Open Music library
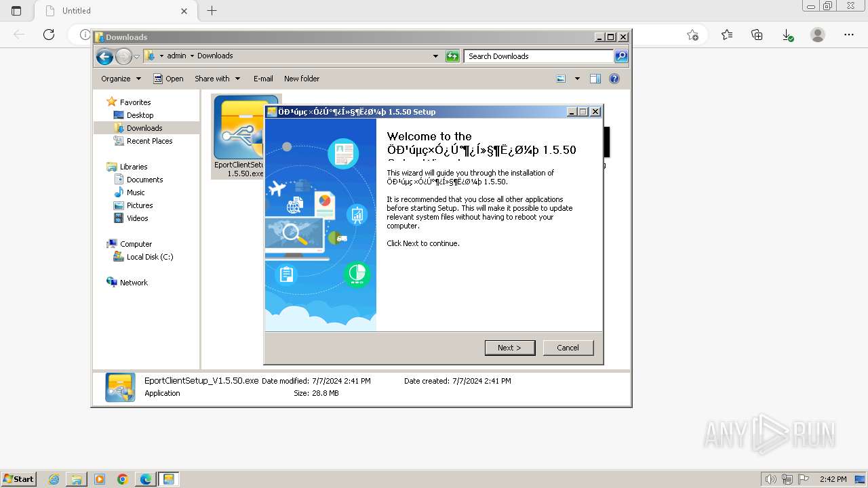 (x=136, y=192)
